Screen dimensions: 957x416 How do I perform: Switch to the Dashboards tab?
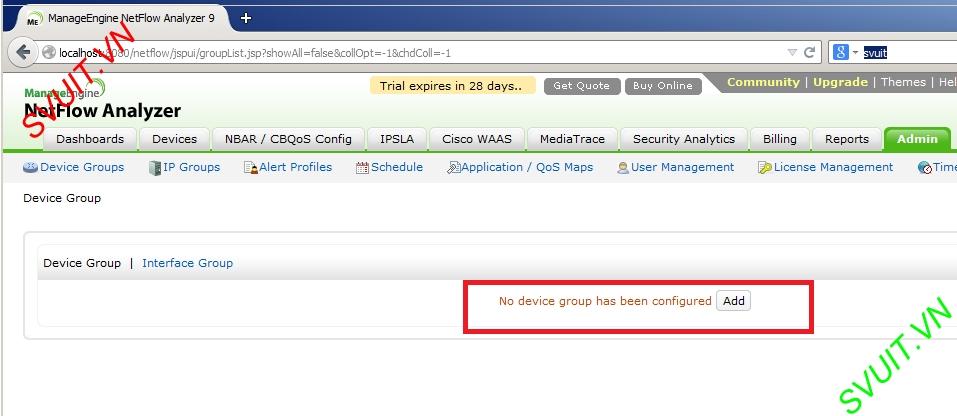[x=90, y=139]
